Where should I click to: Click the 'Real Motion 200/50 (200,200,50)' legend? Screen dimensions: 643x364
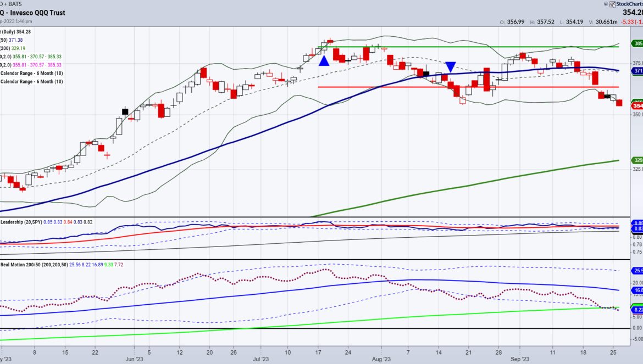(34, 265)
